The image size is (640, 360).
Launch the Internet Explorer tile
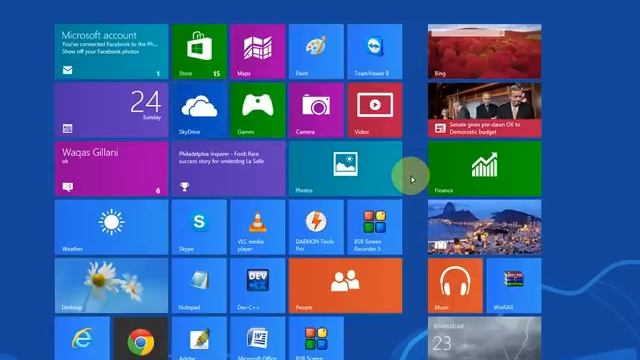pyautogui.click(x=82, y=338)
